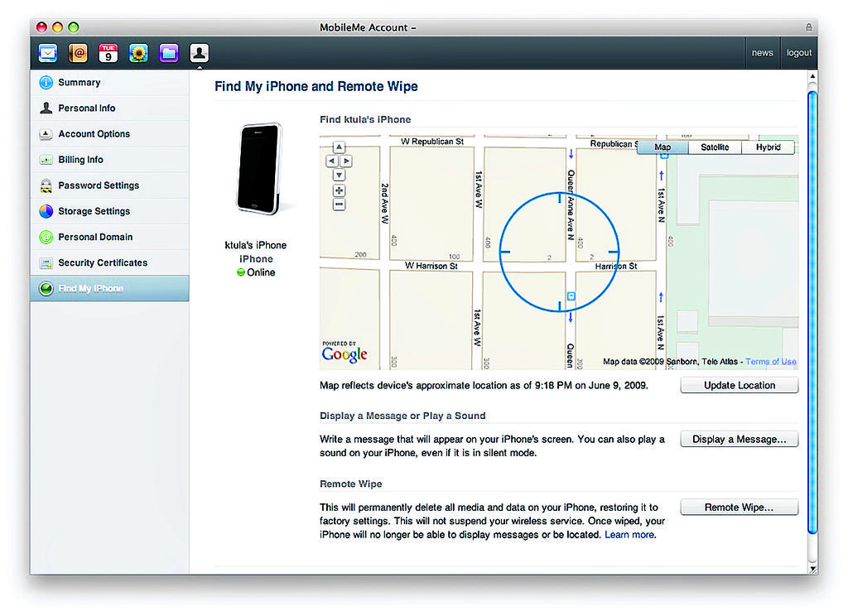The width and height of the screenshot is (848, 616).
Task: Click the Remote Wipe button
Action: 740,508
